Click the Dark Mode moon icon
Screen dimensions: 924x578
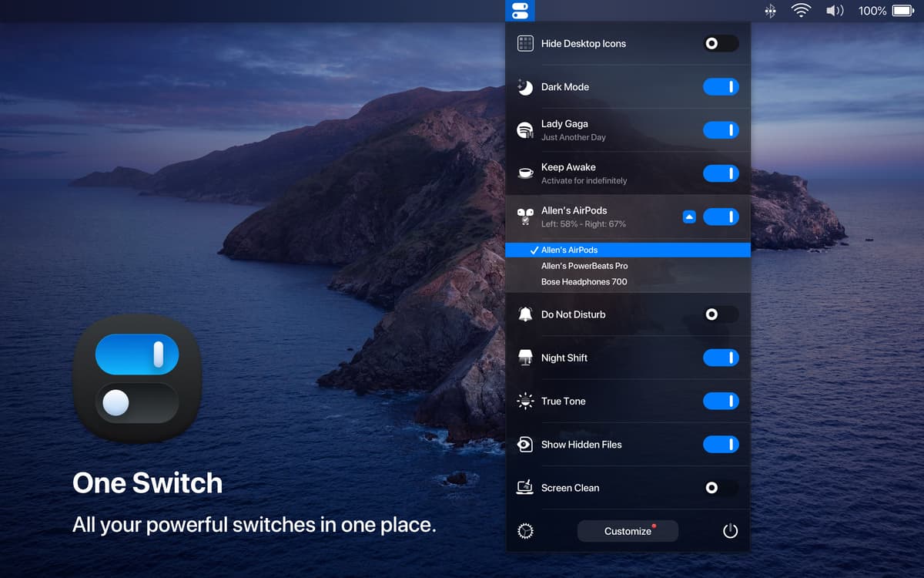pyautogui.click(x=525, y=87)
